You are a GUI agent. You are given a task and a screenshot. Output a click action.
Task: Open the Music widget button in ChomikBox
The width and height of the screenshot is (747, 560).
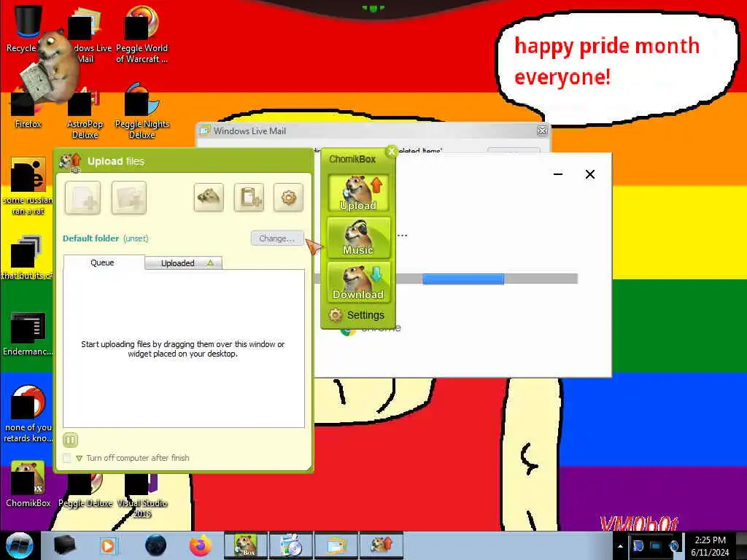pos(358,237)
